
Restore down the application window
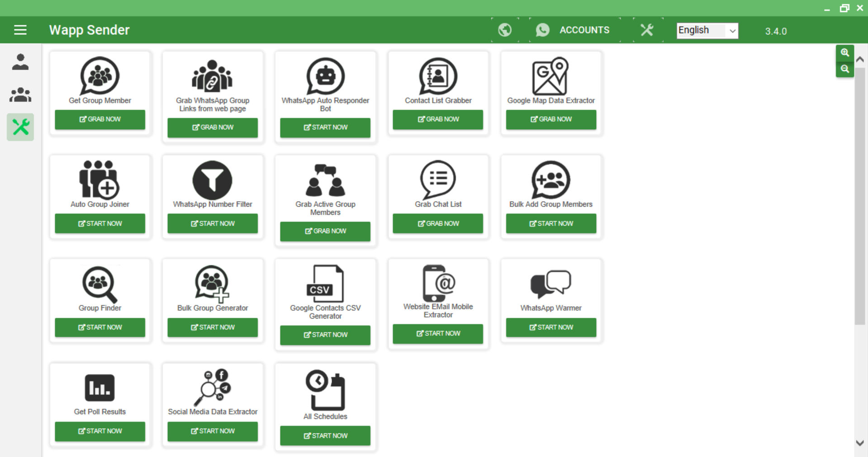844,8
